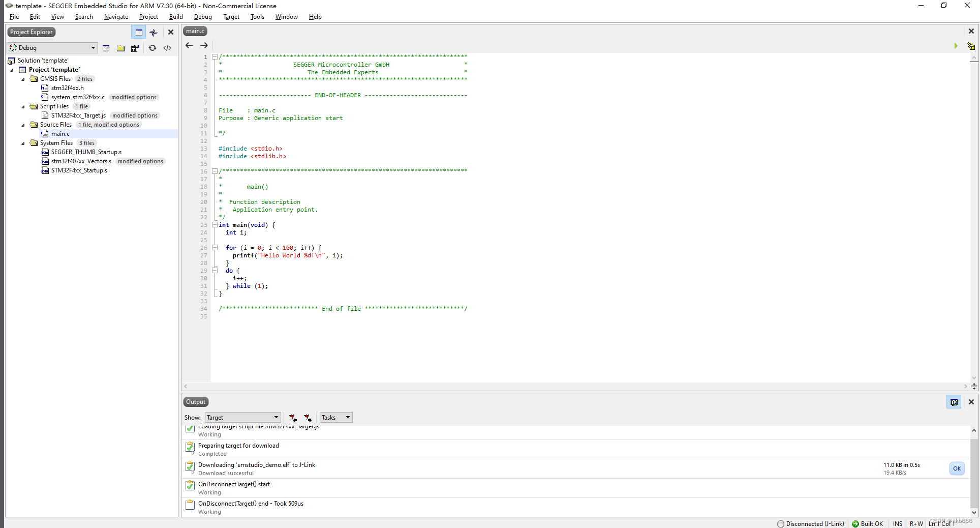980x528 pixels.
Task: Click the OK button for download message
Action: (957, 468)
